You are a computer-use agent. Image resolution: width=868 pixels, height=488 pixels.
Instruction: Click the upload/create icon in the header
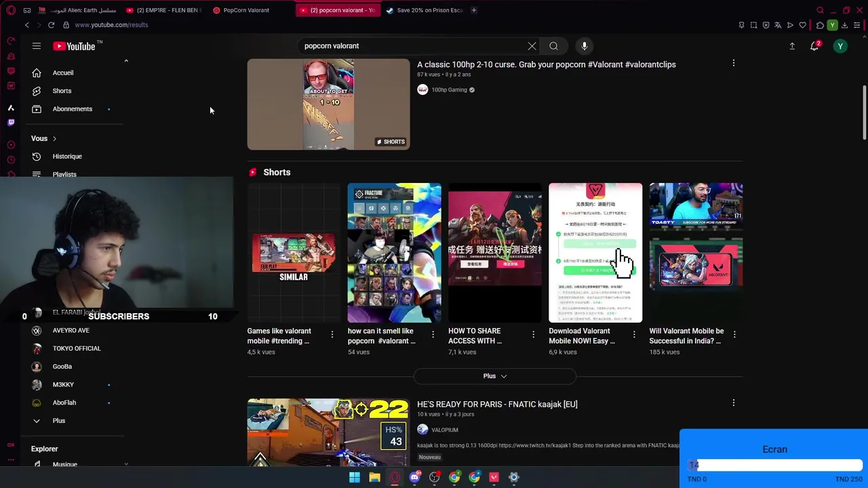[x=792, y=46]
